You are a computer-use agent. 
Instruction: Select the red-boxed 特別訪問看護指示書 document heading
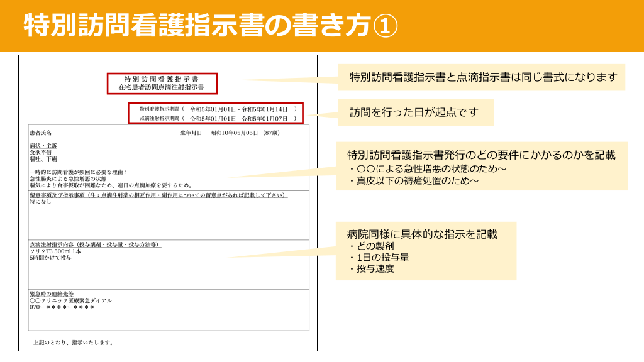162,79
